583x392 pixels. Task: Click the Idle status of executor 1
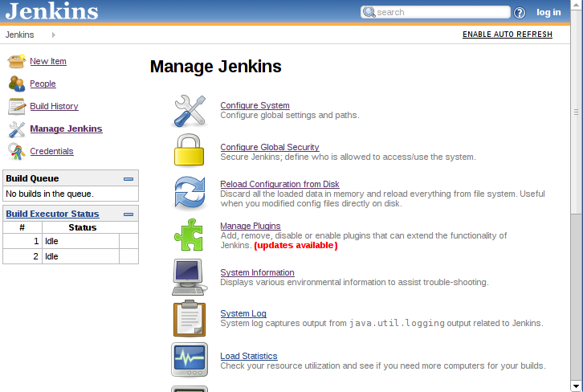point(51,241)
